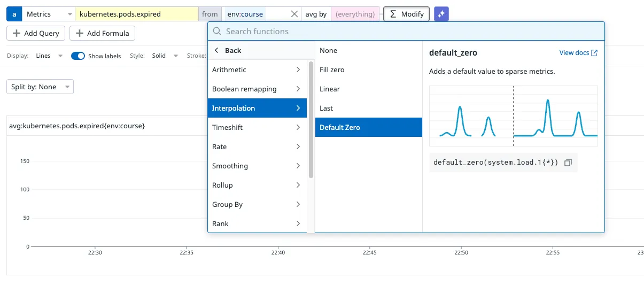Click the query letter 'a' badge

14,14
